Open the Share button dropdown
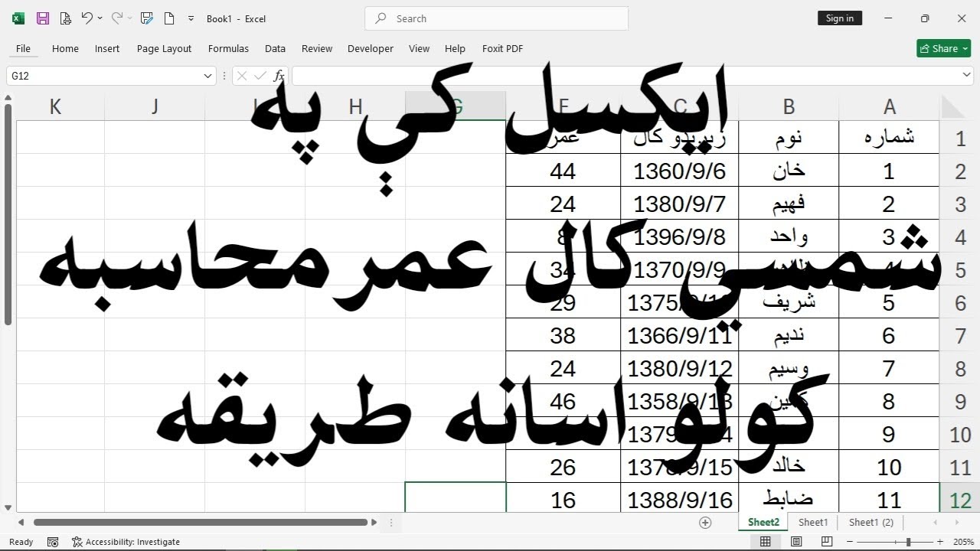Image resolution: width=980 pixels, height=551 pixels. [x=965, y=48]
